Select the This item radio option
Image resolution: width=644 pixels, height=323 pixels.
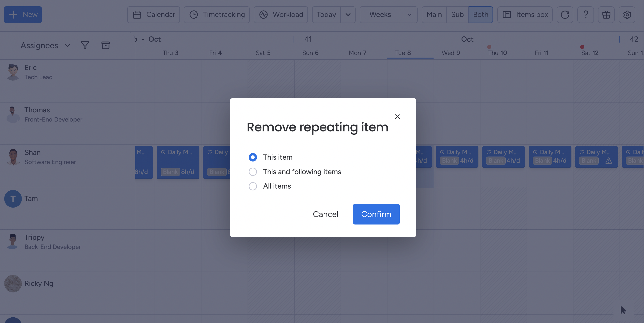[x=253, y=157]
